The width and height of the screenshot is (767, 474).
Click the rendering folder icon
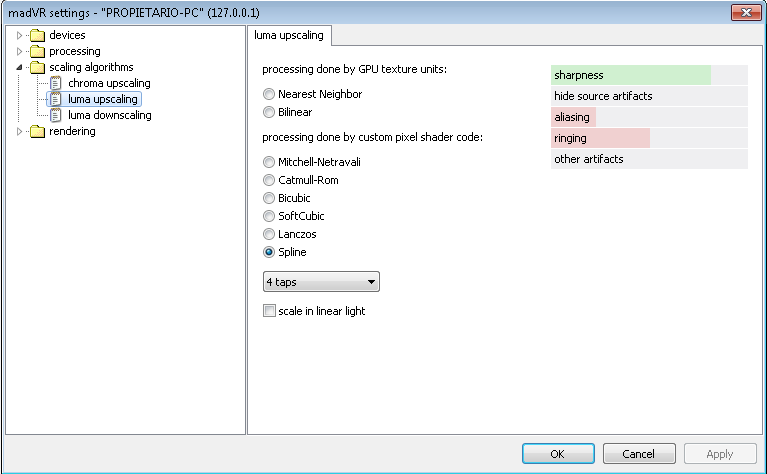[x=37, y=132]
